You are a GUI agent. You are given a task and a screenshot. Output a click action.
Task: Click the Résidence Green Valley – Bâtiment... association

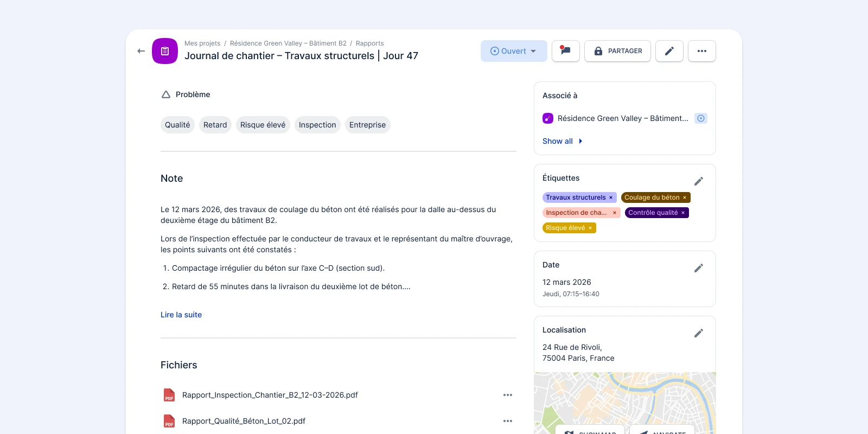623,118
